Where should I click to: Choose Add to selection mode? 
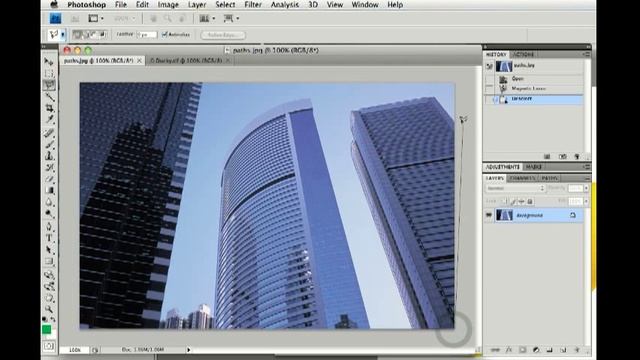85,35
